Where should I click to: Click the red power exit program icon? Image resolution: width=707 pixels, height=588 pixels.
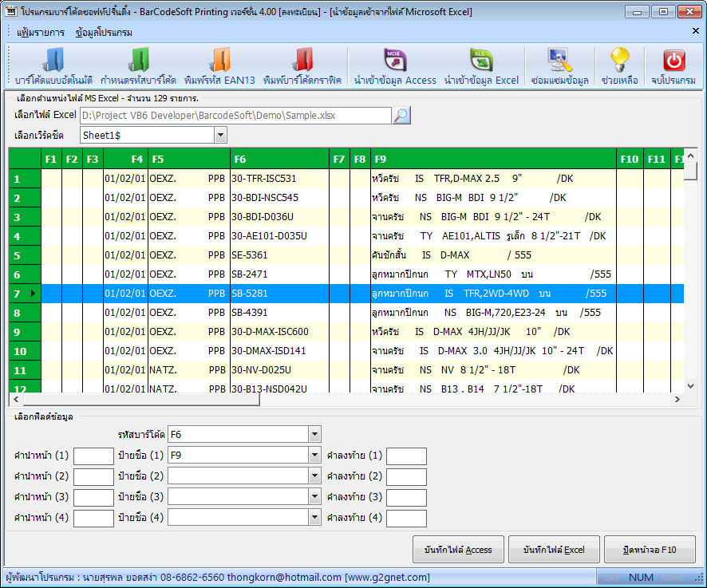[673, 61]
